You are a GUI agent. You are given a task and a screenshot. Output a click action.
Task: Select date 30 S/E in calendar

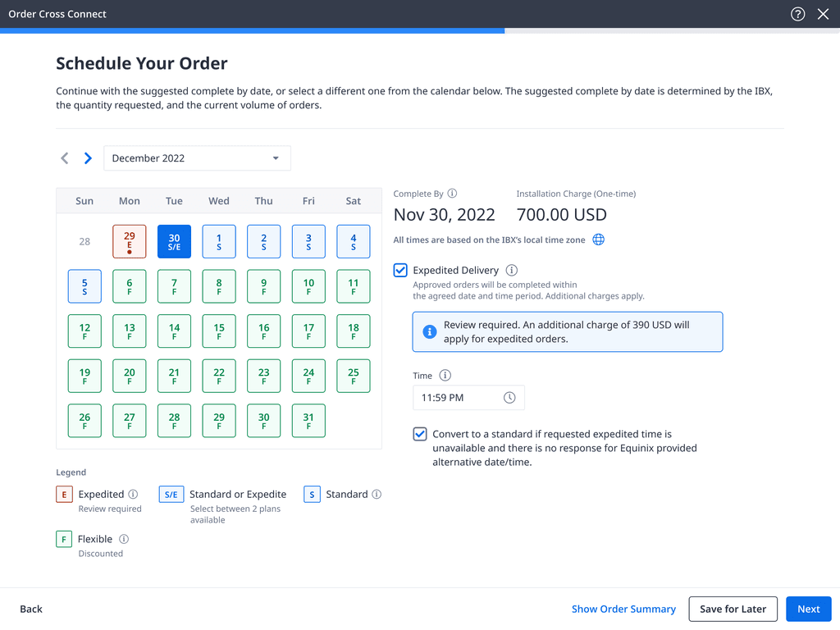click(174, 242)
